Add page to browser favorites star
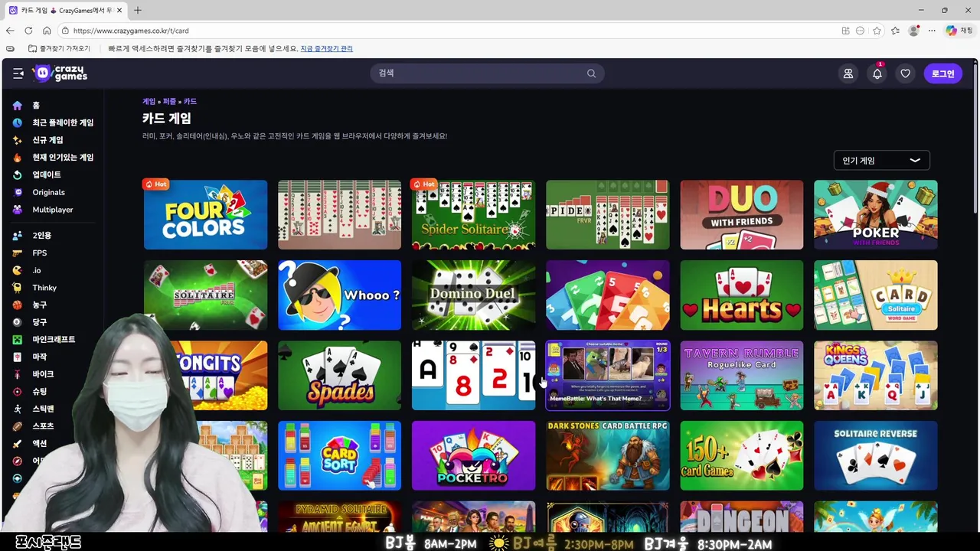This screenshot has width=980, height=551. pos(877,31)
